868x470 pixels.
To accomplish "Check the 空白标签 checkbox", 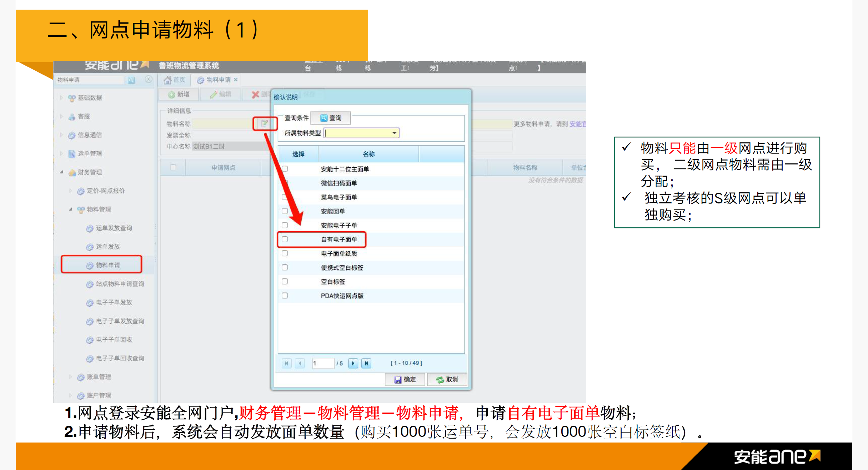I will click(285, 282).
